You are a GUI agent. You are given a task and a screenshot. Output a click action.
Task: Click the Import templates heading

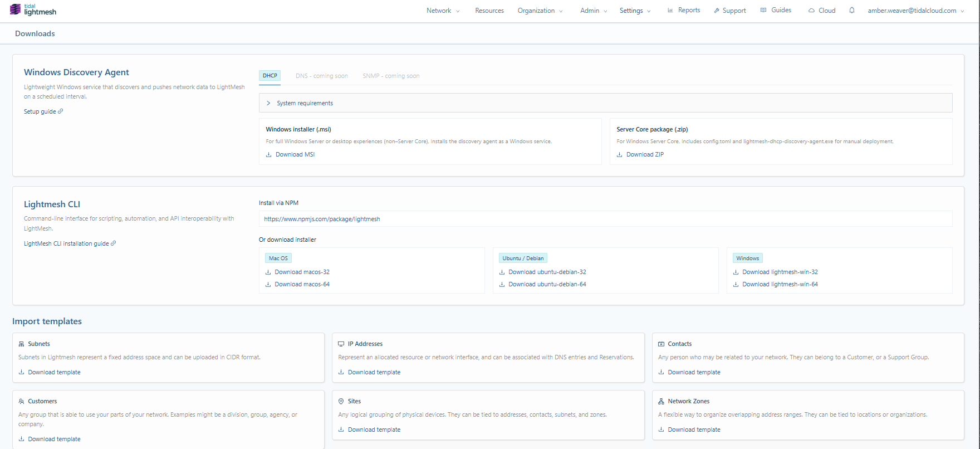click(x=47, y=321)
